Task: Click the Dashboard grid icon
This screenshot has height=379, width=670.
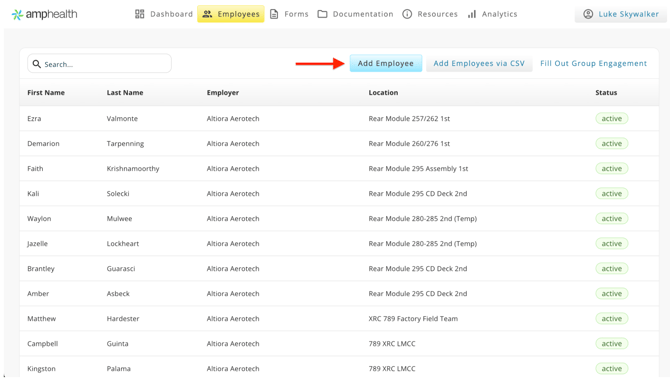Action: pos(140,14)
